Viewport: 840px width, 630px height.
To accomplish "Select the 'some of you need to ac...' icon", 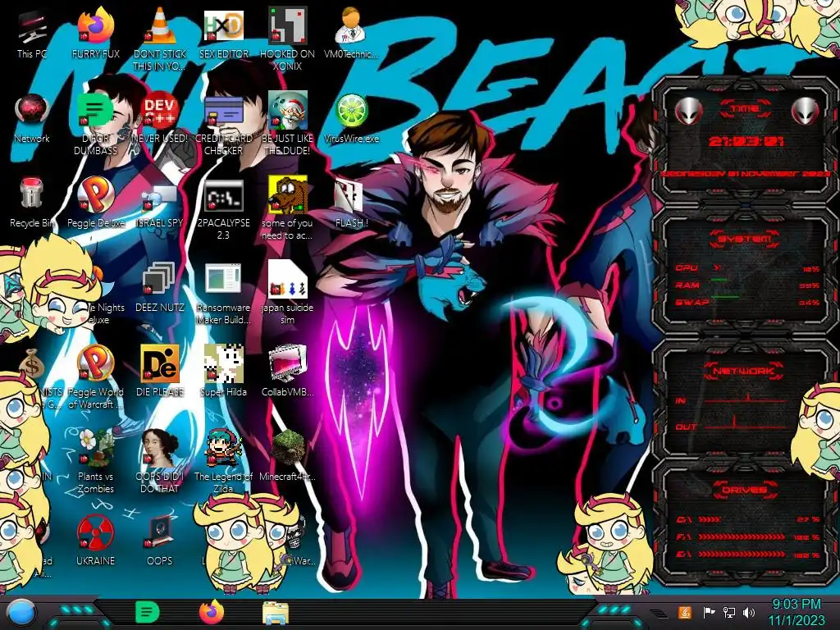I will pos(288,209).
